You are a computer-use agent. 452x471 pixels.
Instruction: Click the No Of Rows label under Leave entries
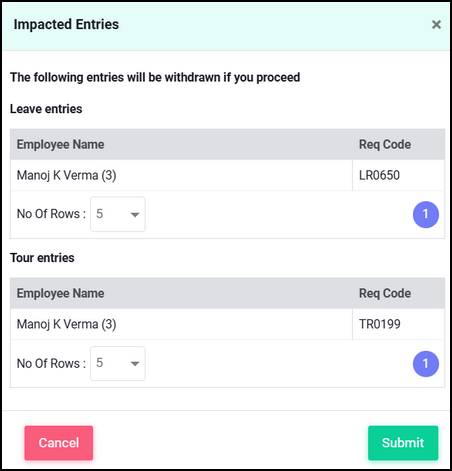coord(51,214)
